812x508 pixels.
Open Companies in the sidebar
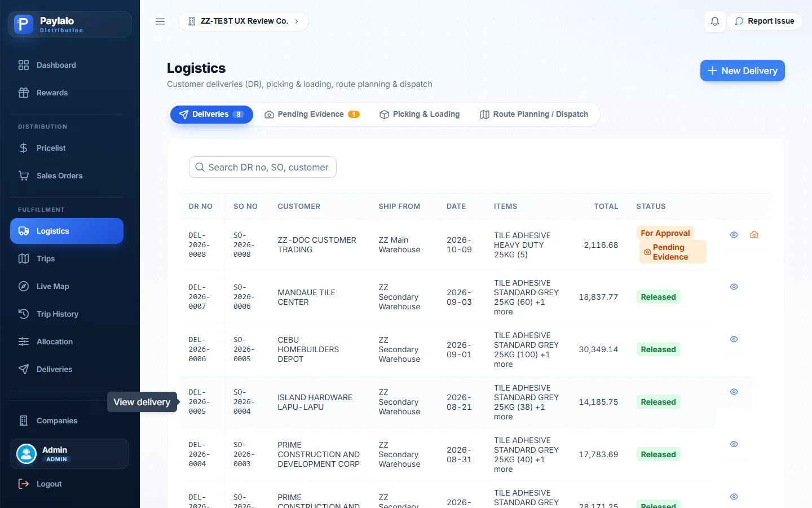(67, 421)
